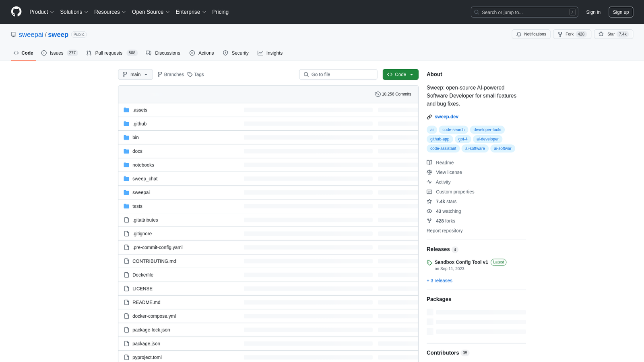
Task: Open the .gitattributes file
Action: [x=145, y=220]
